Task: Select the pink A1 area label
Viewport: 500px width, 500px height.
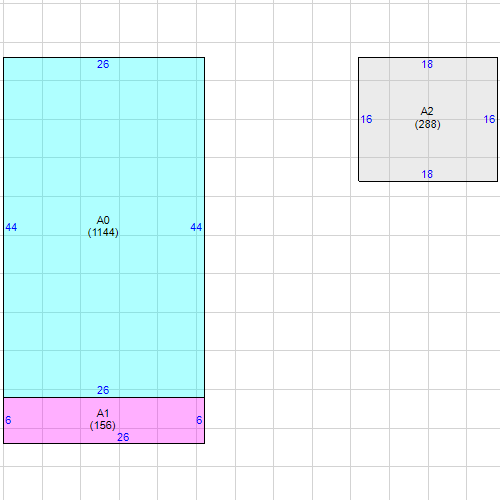Action: 103,414
